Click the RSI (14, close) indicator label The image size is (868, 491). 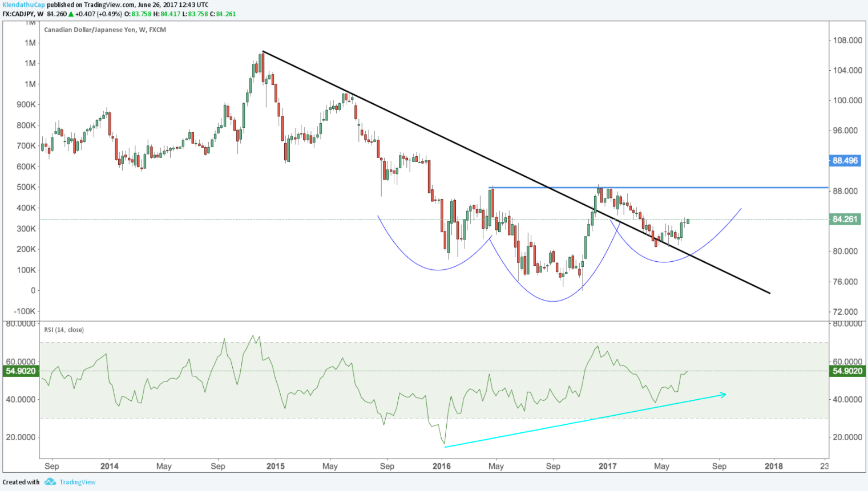(64, 330)
